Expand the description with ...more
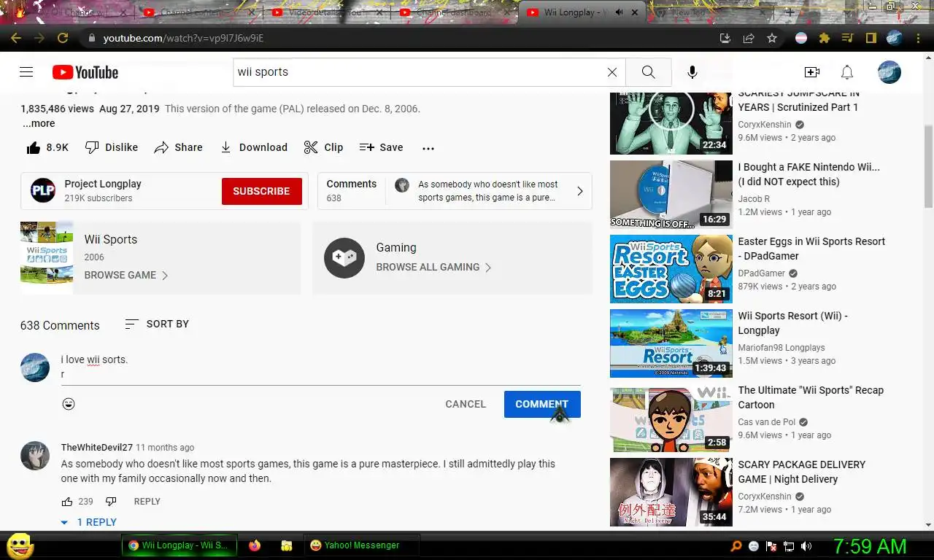The height and width of the screenshot is (560, 934). point(39,123)
